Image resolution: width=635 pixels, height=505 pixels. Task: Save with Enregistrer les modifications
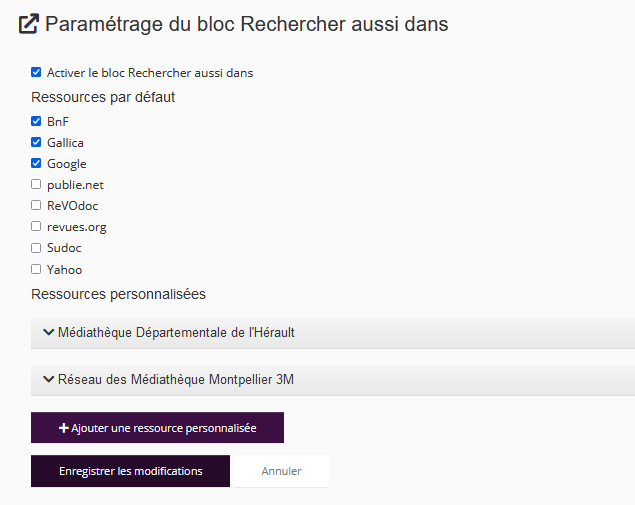(x=130, y=471)
